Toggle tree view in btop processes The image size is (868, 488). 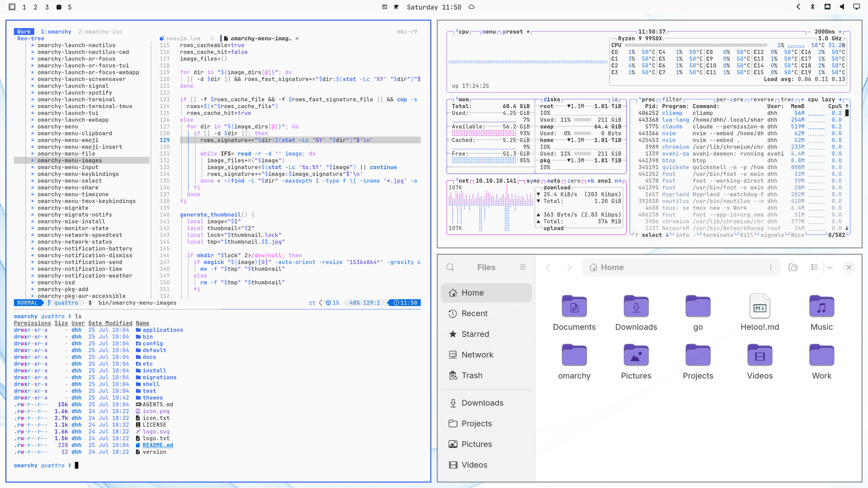787,99
